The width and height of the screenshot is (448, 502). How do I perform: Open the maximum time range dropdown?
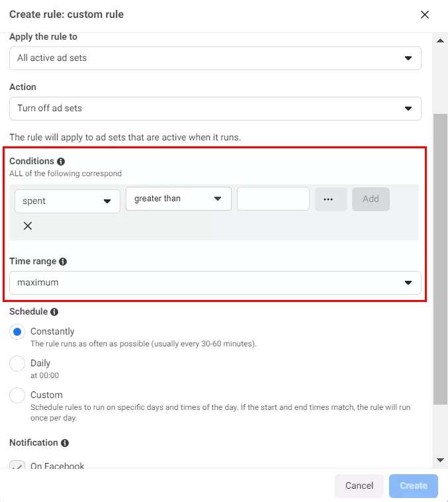point(215,283)
